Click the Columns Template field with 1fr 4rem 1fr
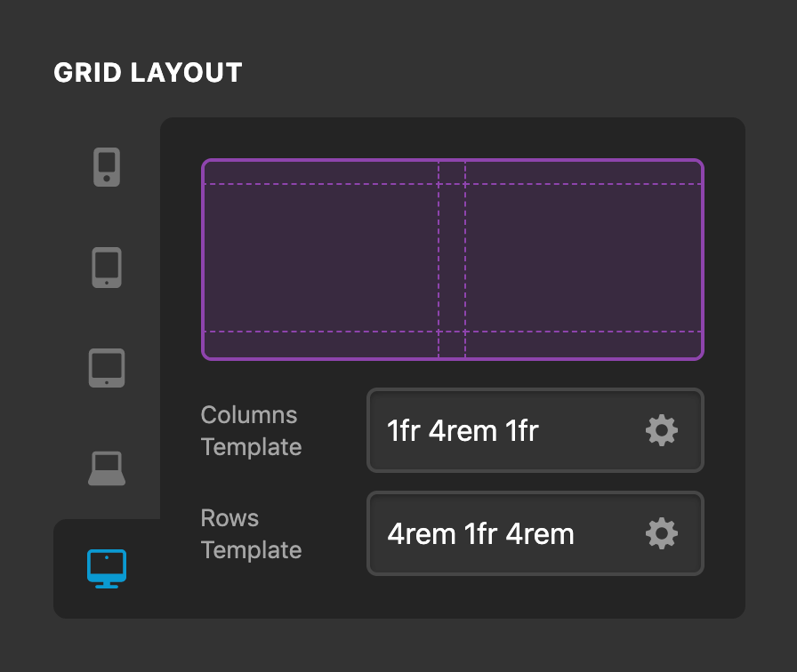The height and width of the screenshot is (672, 797). coord(498,431)
